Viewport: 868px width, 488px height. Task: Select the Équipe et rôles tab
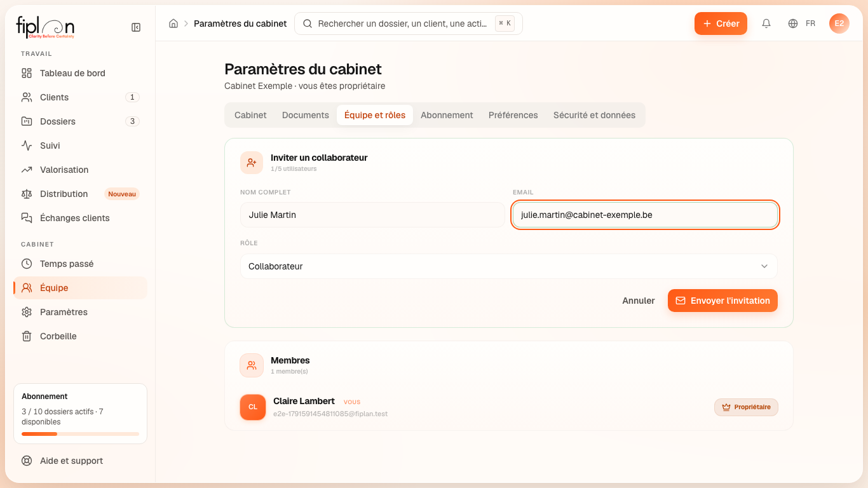(x=375, y=115)
